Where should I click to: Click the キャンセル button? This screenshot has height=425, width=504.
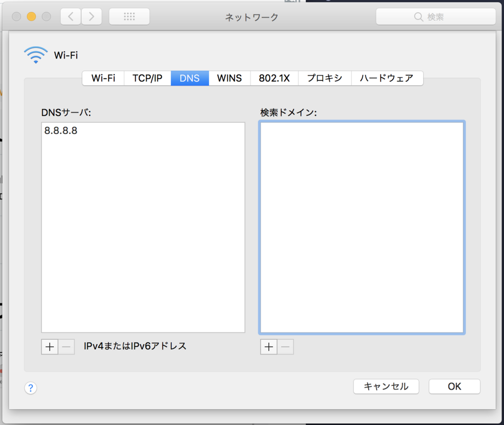pos(386,387)
